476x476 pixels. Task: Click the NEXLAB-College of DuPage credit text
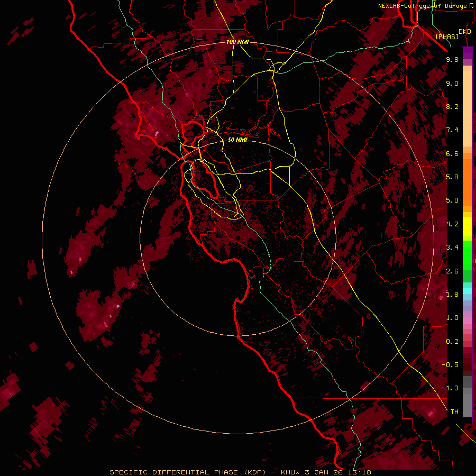[423, 6]
